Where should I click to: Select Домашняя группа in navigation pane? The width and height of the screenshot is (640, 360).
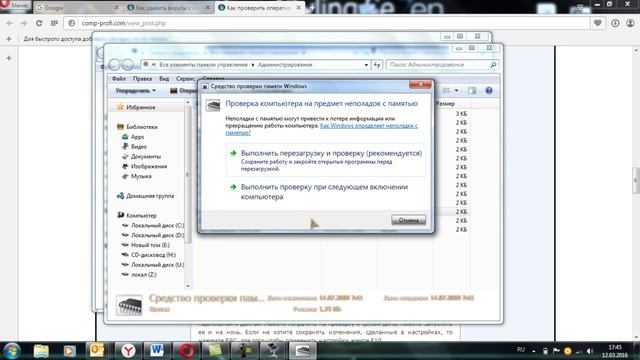150,196
